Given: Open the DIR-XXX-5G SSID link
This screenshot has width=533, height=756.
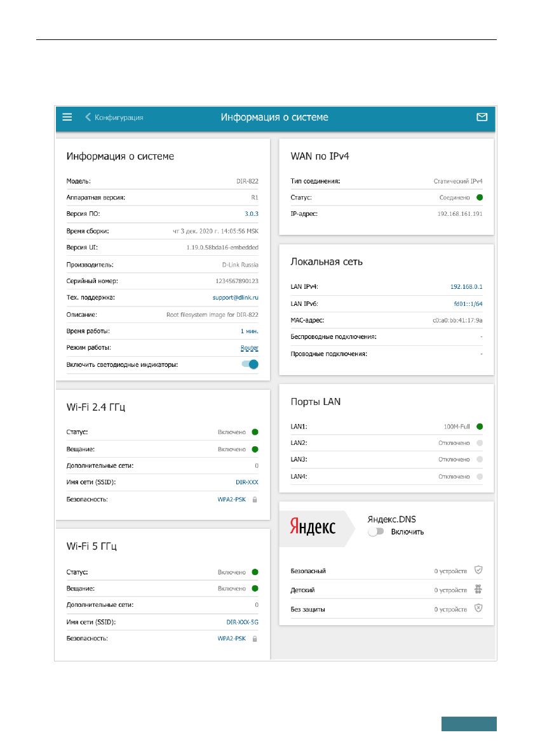Looking at the screenshot, I should click(242, 622).
